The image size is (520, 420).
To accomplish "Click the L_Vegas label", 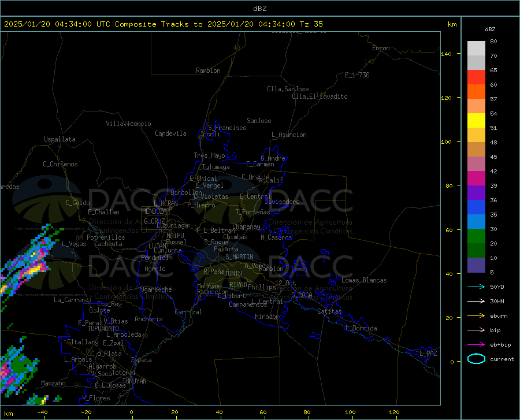I will coord(74,244).
